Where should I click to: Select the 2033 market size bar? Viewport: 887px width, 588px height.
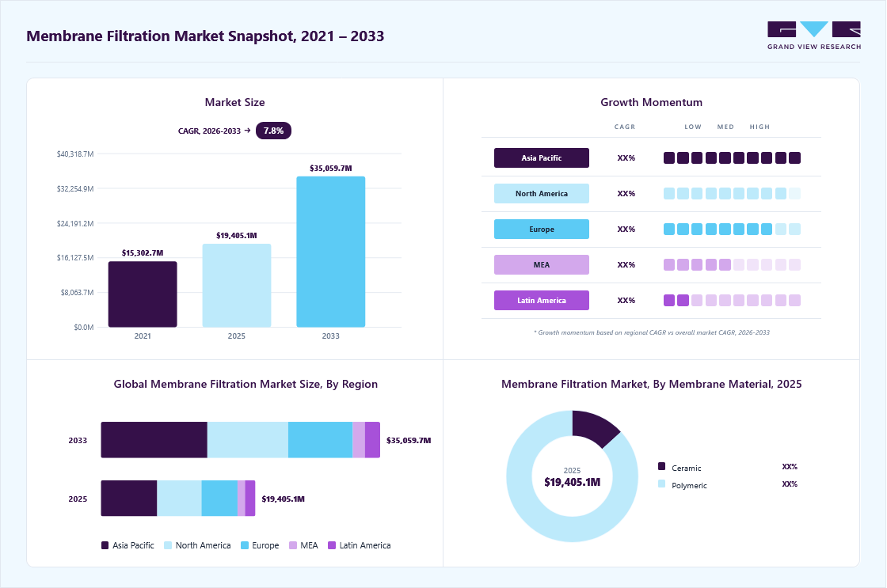pos(331,252)
